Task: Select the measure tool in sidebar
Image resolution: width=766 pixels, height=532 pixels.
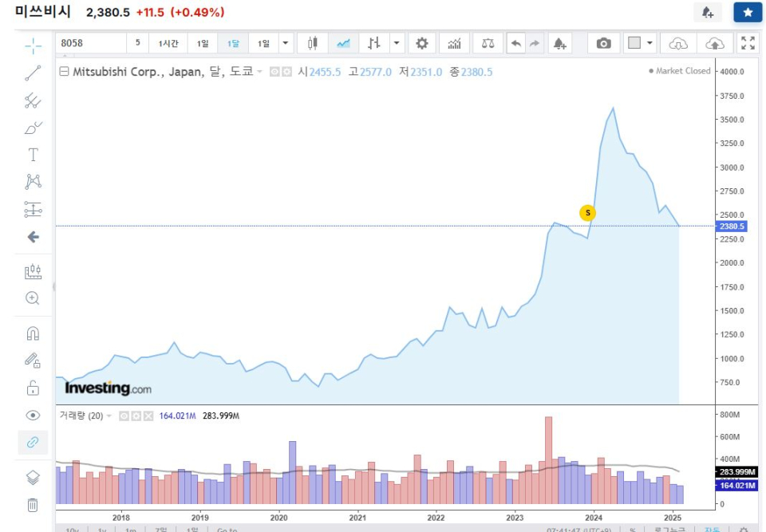Action: click(33, 271)
